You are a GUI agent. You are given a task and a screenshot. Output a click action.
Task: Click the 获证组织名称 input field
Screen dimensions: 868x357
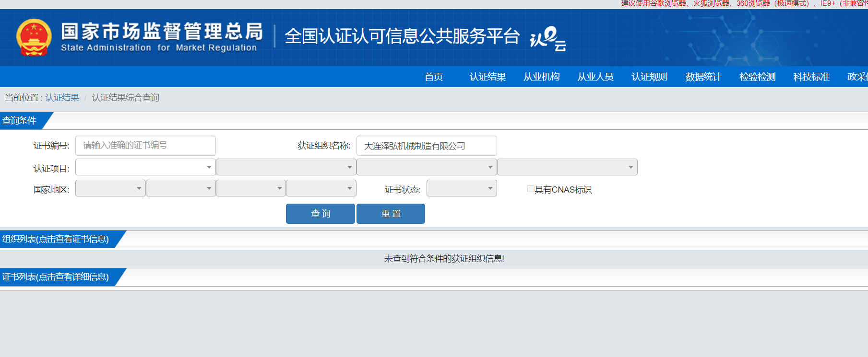click(427, 146)
